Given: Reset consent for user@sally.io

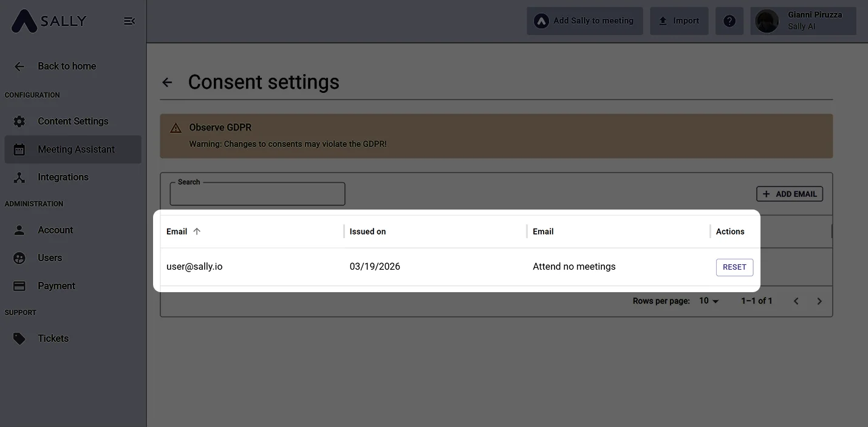Looking at the screenshot, I should pyautogui.click(x=734, y=267).
